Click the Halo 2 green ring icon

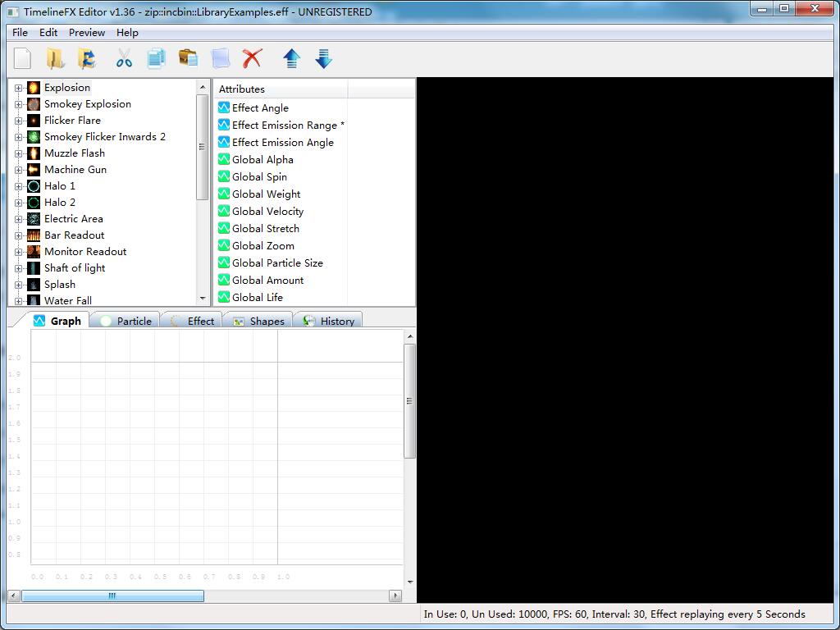[x=34, y=203]
